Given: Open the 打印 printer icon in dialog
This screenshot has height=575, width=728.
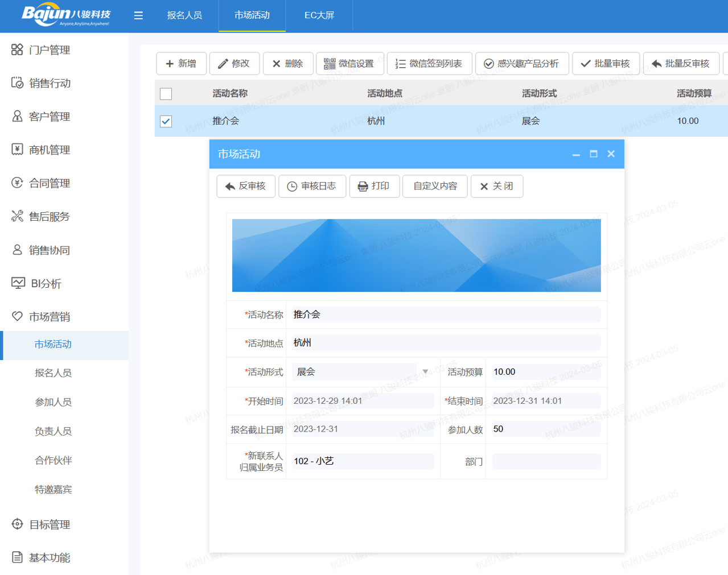Looking at the screenshot, I should coord(362,186).
